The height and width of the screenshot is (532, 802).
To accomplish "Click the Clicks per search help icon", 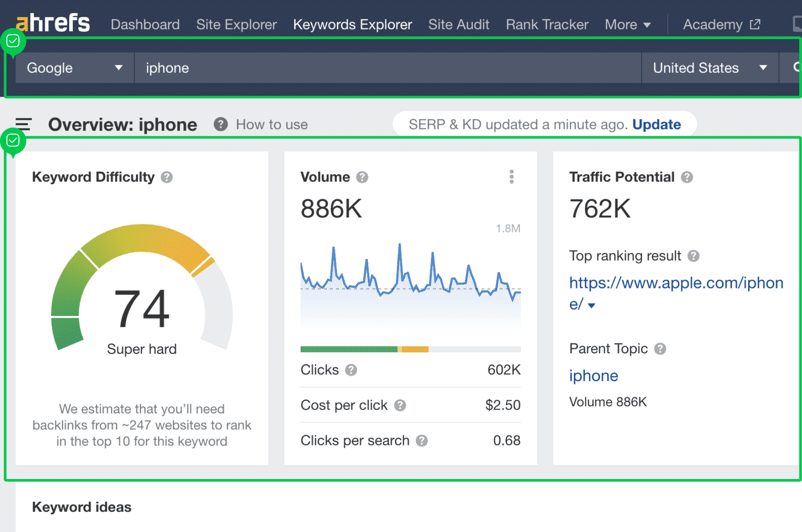I will tap(422, 441).
